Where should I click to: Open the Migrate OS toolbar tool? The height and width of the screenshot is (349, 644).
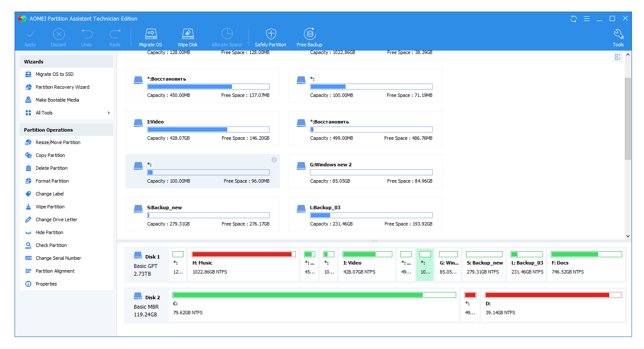pyautogui.click(x=150, y=38)
